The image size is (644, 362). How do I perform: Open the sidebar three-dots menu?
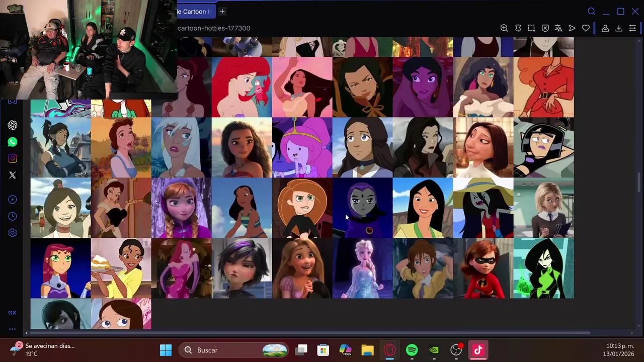(12, 329)
